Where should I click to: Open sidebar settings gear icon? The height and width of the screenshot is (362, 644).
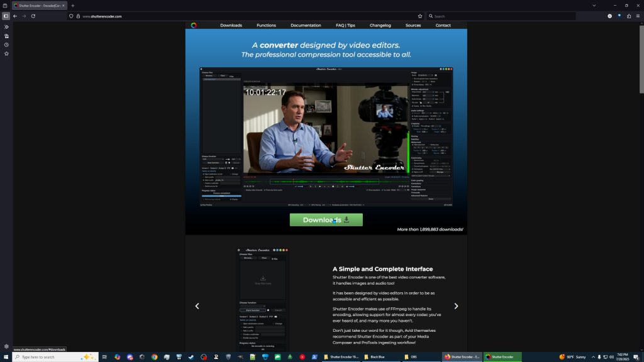[x=6, y=346]
